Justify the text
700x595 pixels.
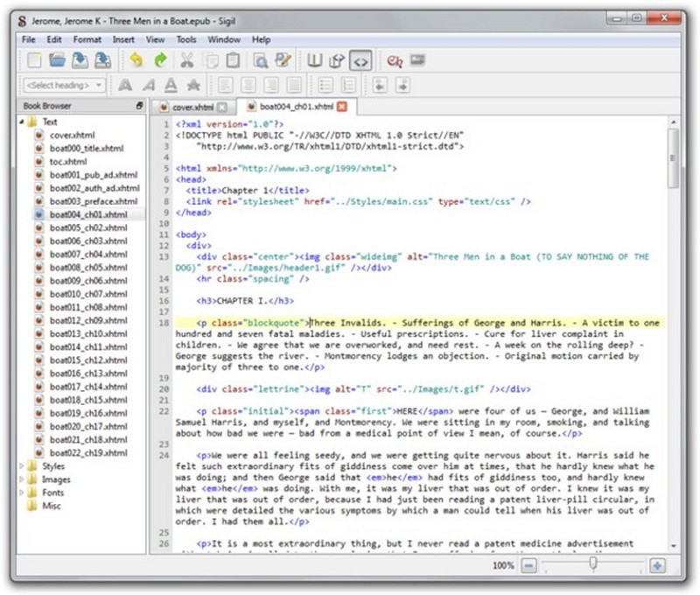(x=294, y=85)
